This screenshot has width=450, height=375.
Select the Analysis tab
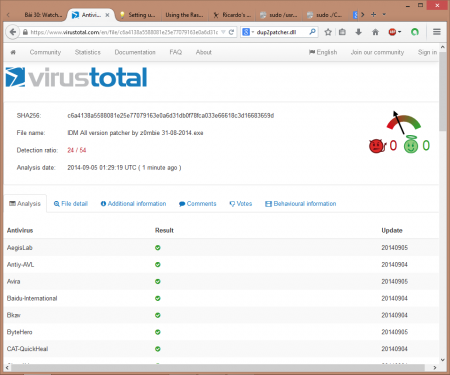coord(25,204)
